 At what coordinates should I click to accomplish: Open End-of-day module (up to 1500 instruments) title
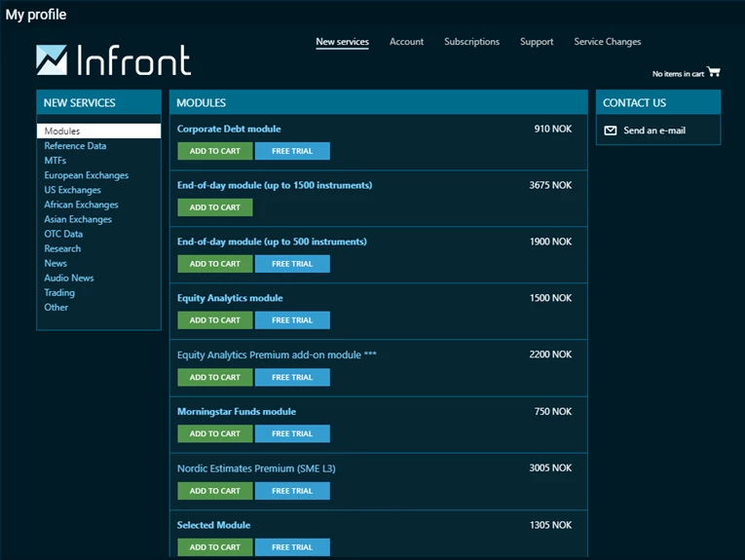coord(275,186)
